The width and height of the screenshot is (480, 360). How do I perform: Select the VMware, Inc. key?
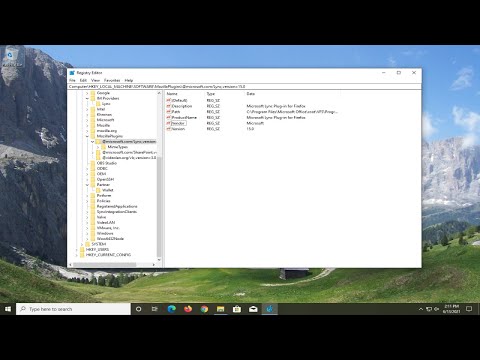108,228
